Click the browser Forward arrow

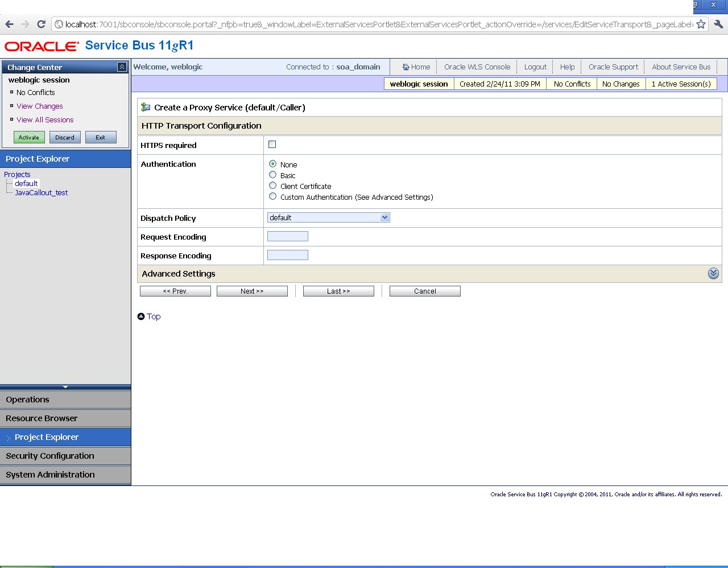(x=25, y=24)
